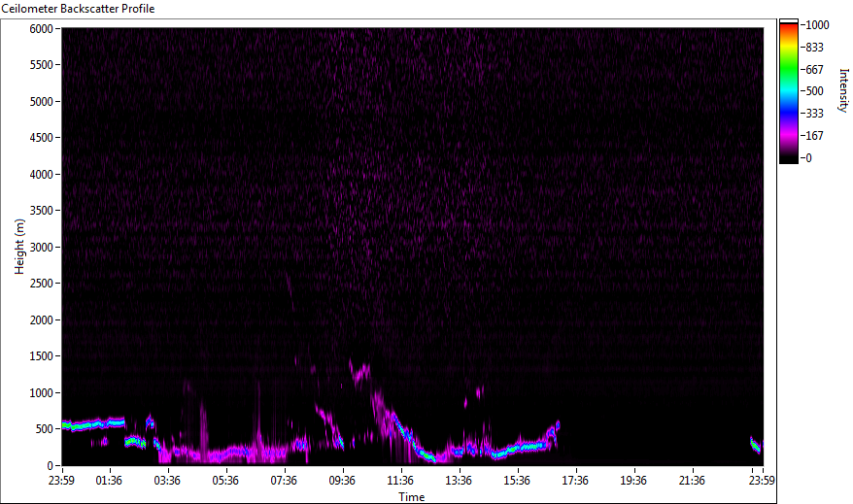Click the 09:36 time axis label
Viewport: 853px width, 504px height.
tap(342, 481)
